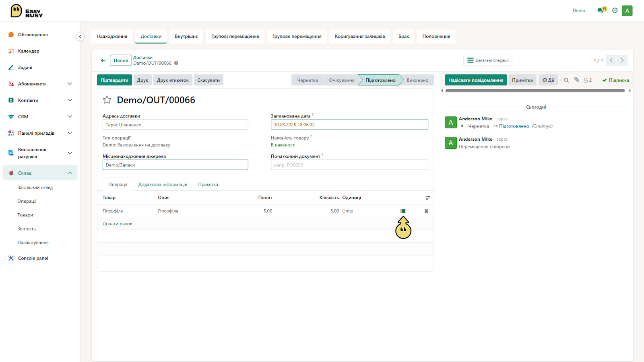Click the Склад warehouse icon

(x=11, y=173)
